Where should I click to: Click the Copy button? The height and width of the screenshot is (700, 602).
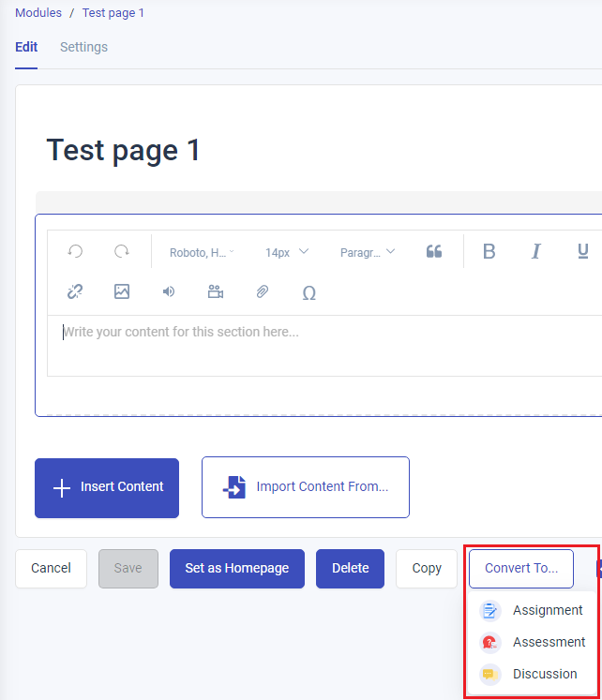(427, 568)
